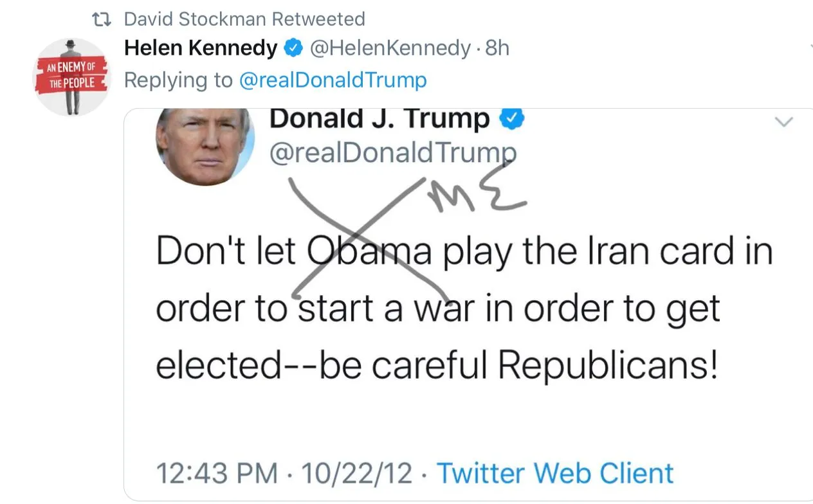This screenshot has height=504, width=813.
Task: Open Helen Kennedy's "Enemy of the People" avatar
Action: tap(72, 77)
